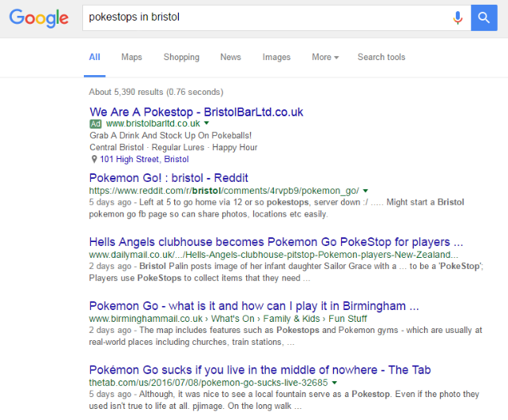Click the www.bristolbarltd.co.uk green URL
The height and width of the screenshot is (420, 508).
point(153,123)
